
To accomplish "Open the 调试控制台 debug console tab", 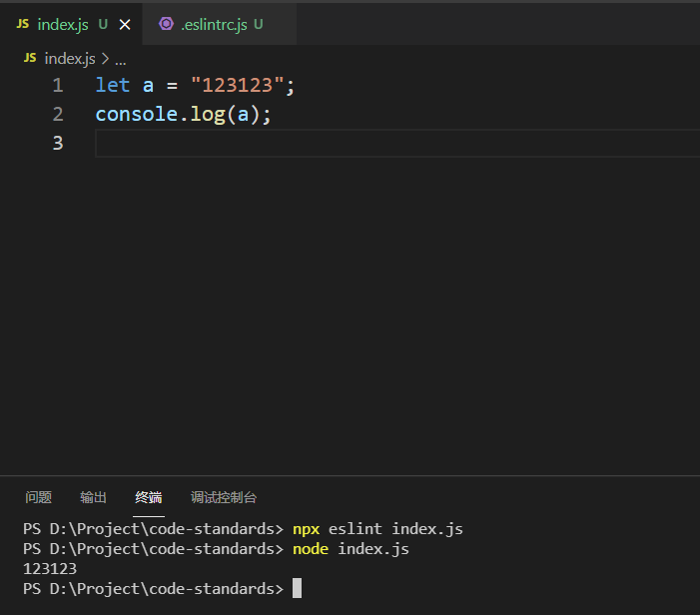I will coord(224,497).
